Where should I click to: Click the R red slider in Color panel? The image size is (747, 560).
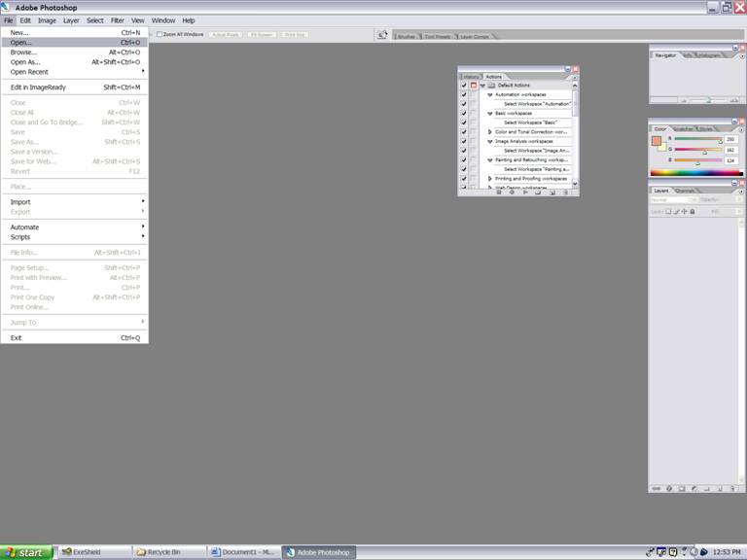[698, 139]
